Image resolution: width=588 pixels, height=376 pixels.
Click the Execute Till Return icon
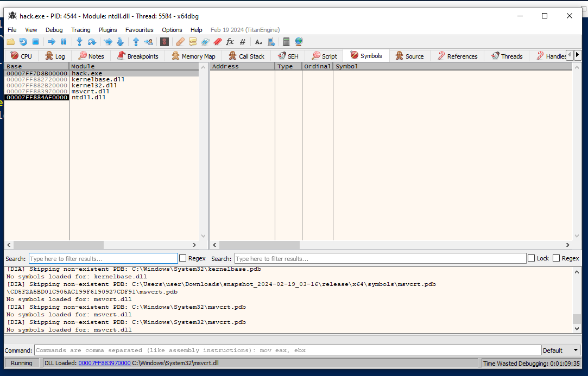136,42
